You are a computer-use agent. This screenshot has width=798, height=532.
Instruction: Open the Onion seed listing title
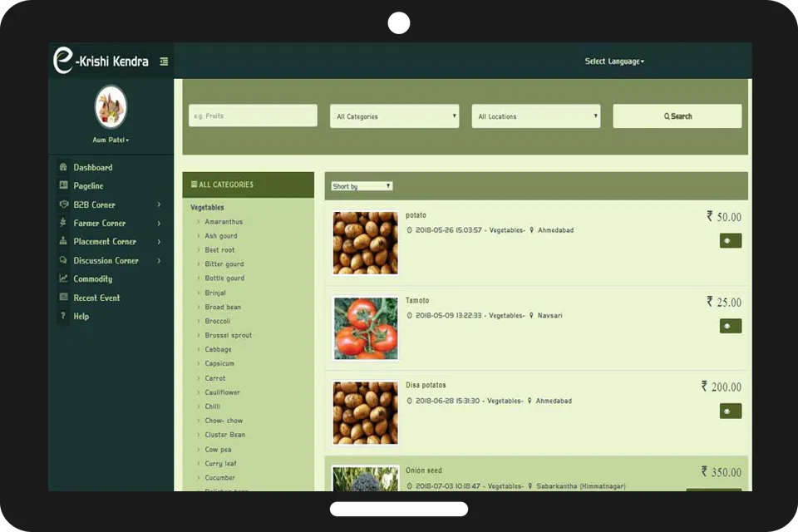coord(423,470)
